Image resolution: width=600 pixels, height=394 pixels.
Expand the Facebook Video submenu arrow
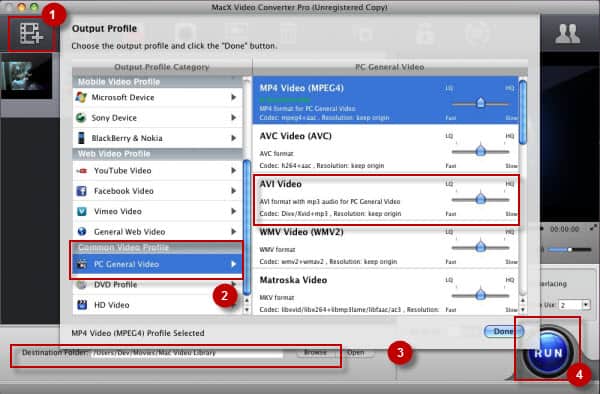point(233,191)
